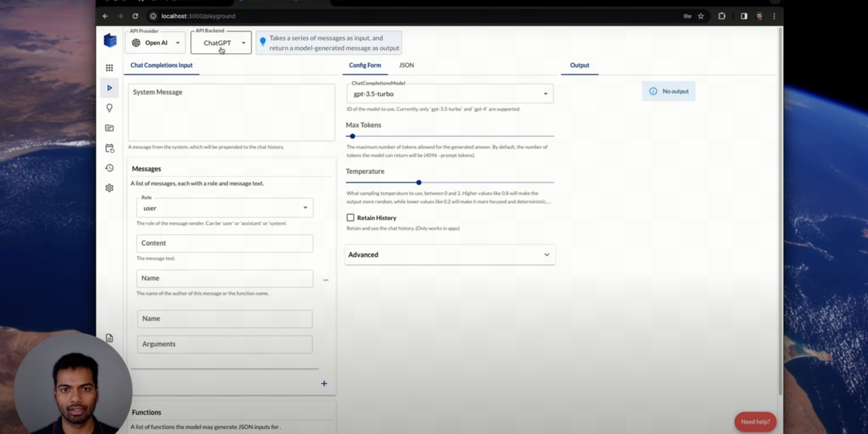This screenshot has height=434, width=868.
Task: Open the apps grid icon in sidebar
Action: (x=109, y=68)
